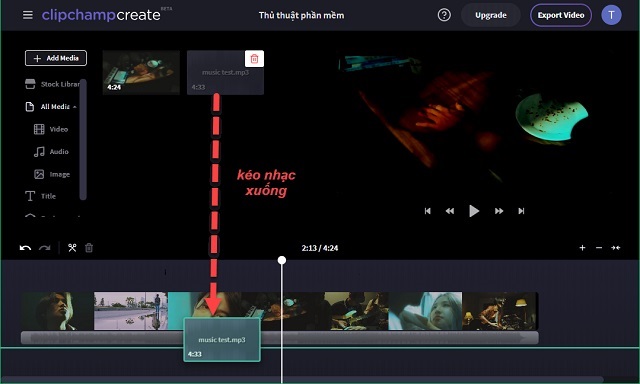Click Export Video button
This screenshot has width=640, height=384.
coord(561,15)
